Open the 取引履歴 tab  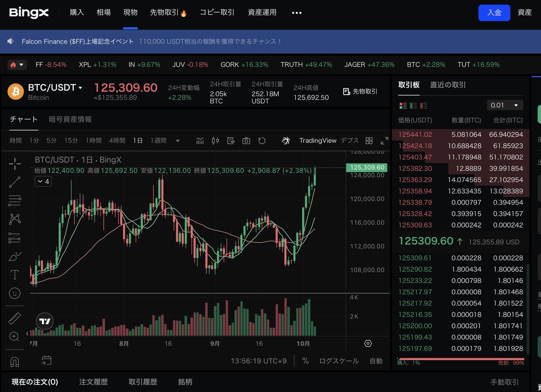[x=143, y=382]
